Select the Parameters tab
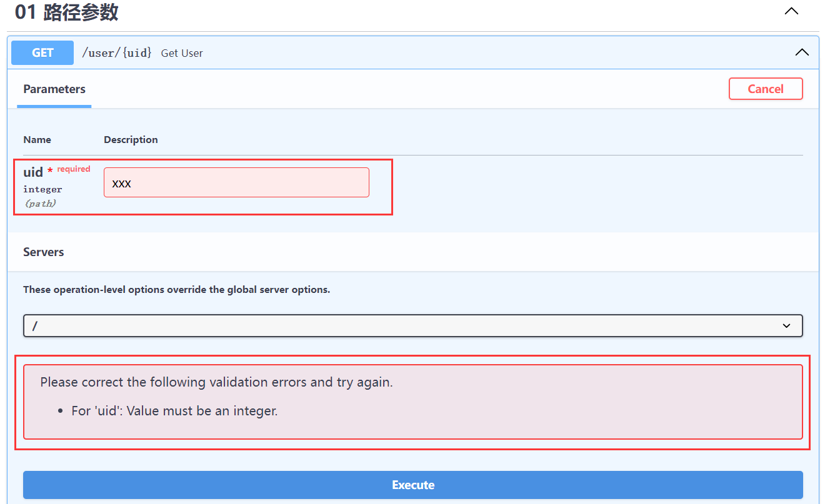This screenshot has height=504, width=825. tap(54, 89)
